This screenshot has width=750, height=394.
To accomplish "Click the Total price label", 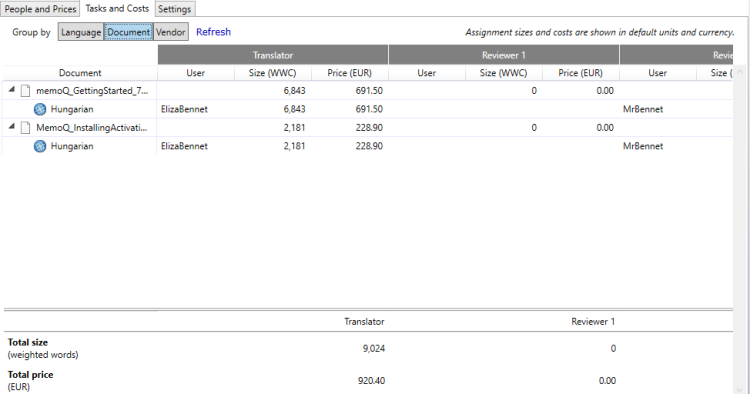I will coord(30,375).
